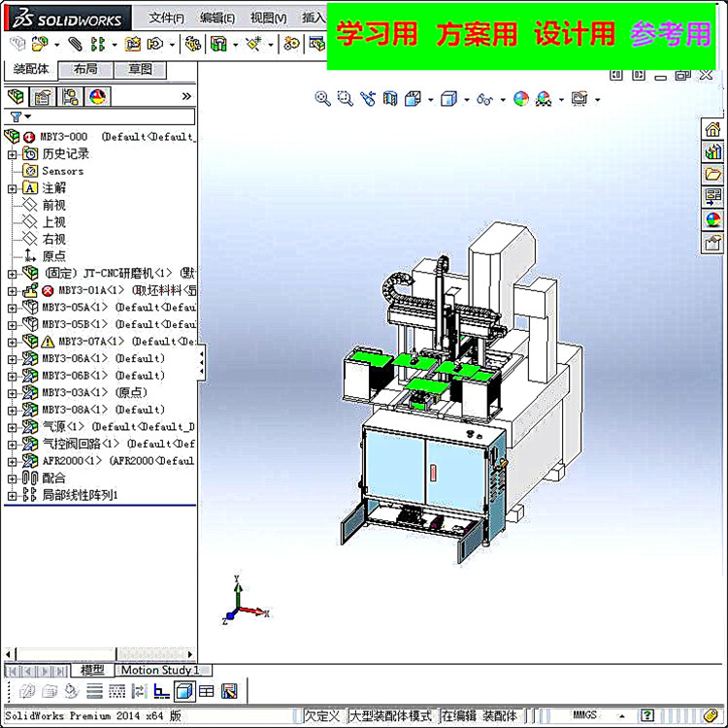Click the Apply Scene icon
Screen dimensions: 728x728
[544, 98]
